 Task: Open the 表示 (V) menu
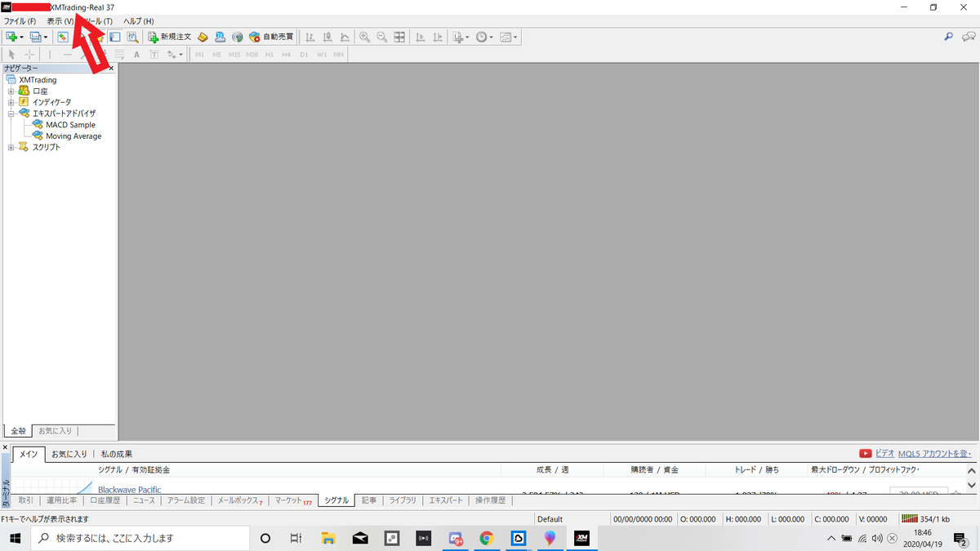pos(60,20)
